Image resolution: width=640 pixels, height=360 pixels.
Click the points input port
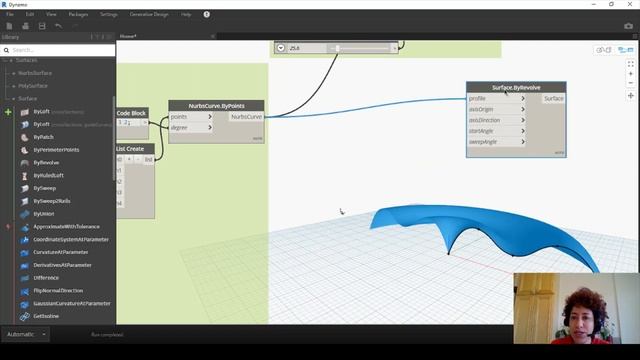[191, 117]
